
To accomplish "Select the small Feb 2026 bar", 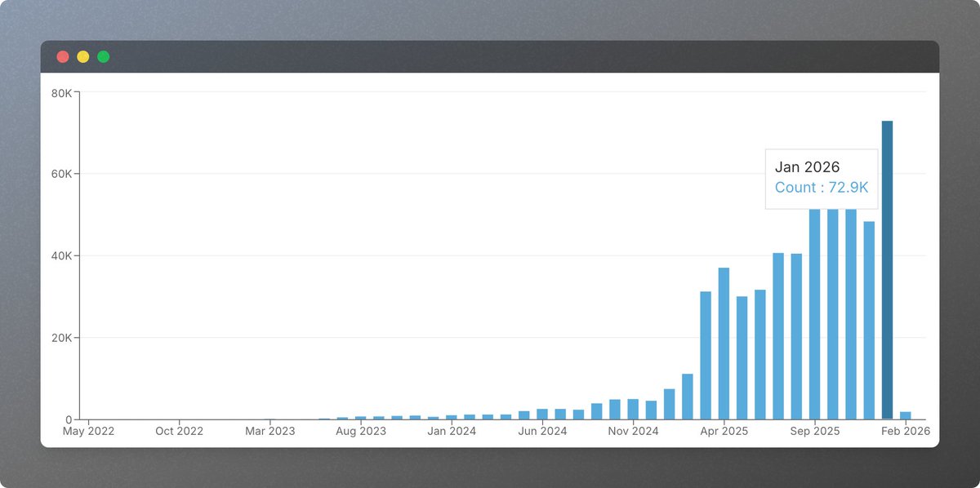I will [x=905, y=415].
